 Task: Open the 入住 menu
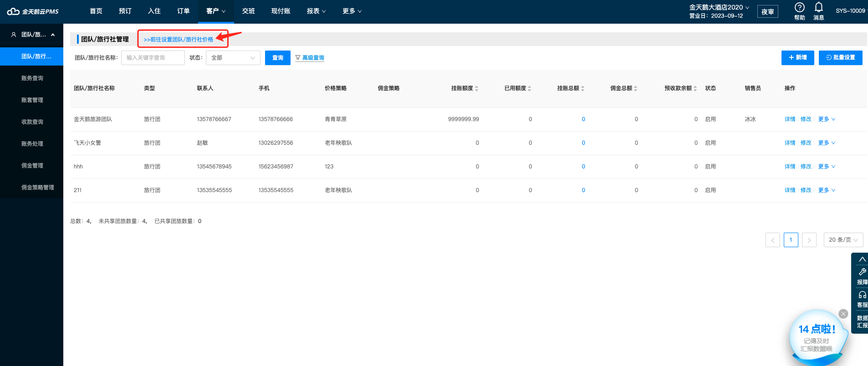(x=154, y=11)
